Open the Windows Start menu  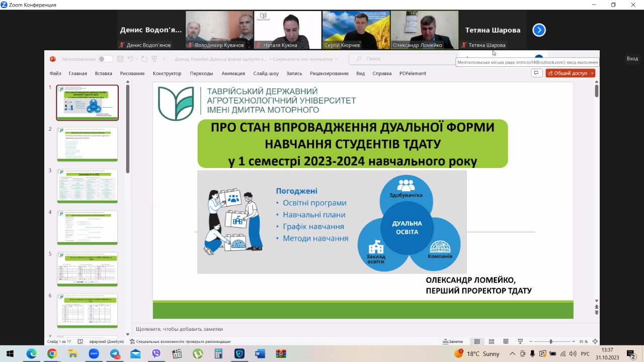tap(10, 353)
